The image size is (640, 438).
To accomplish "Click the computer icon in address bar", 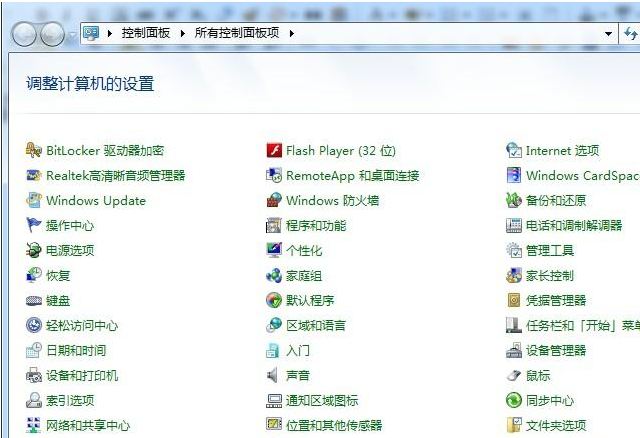I will [91, 33].
